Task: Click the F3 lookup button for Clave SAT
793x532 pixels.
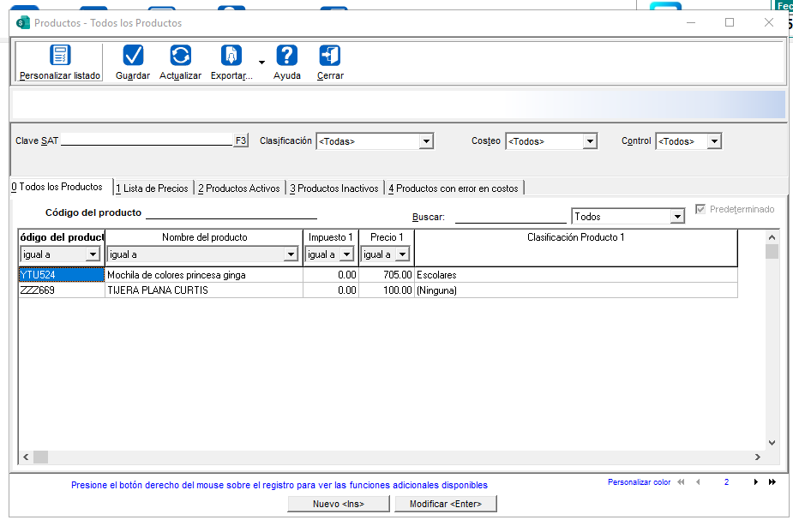Action: click(241, 140)
